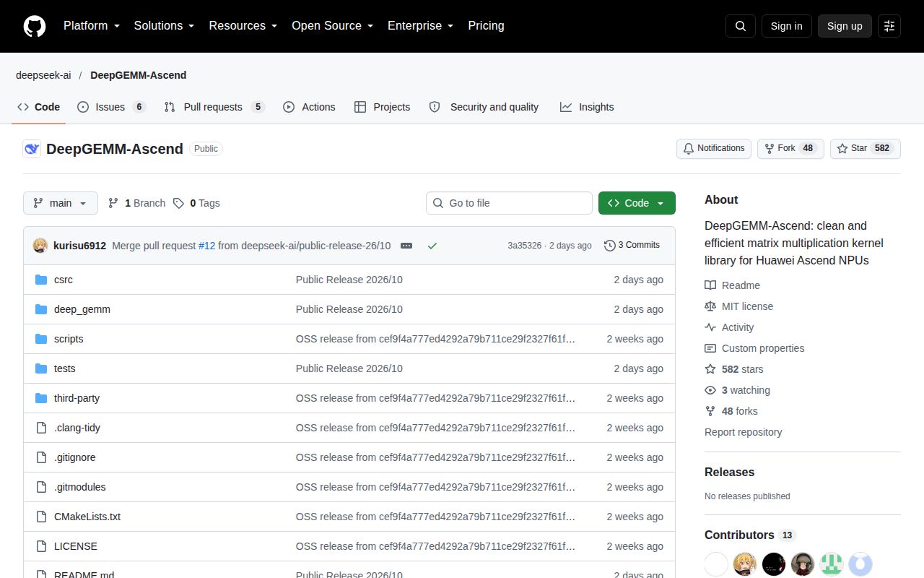Screen dimensions: 924x578
Task: Expand the Resources menu
Action: pos(243,26)
